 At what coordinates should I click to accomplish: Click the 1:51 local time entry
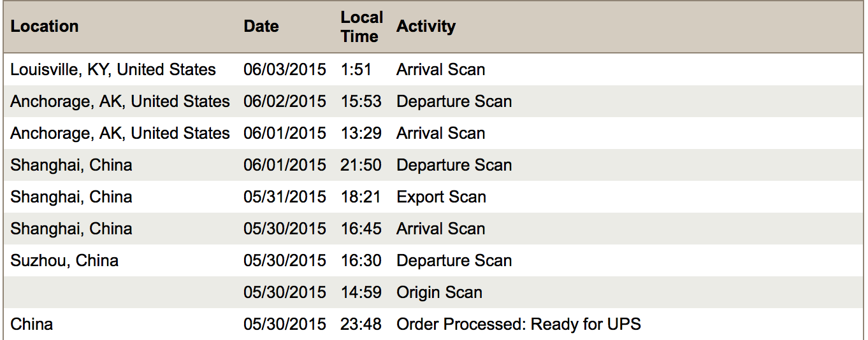coord(356,69)
